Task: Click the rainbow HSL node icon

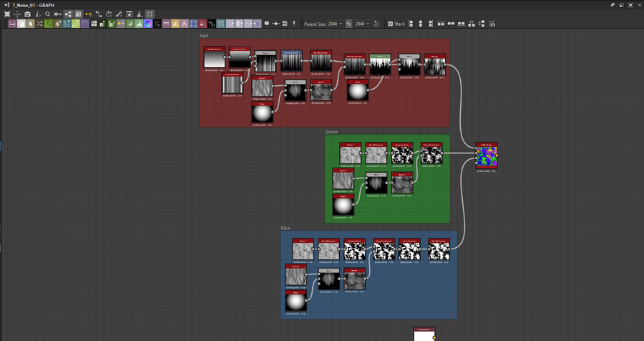Action: pos(148,24)
